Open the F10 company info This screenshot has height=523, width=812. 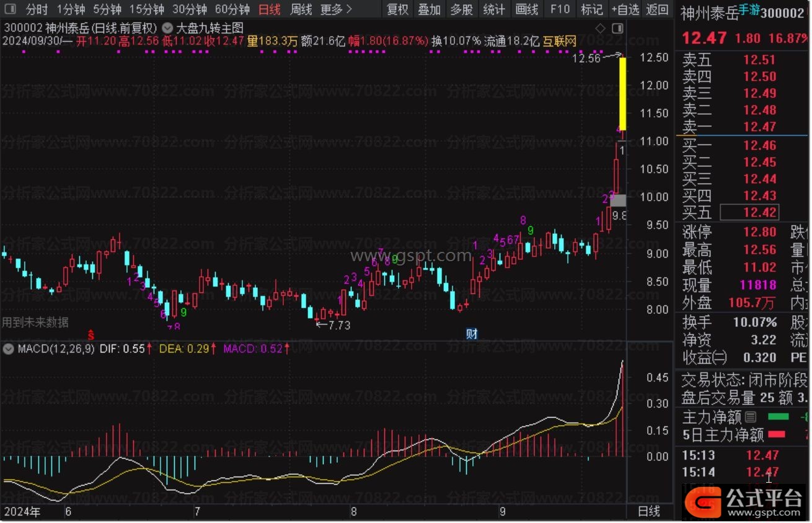coord(560,9)
